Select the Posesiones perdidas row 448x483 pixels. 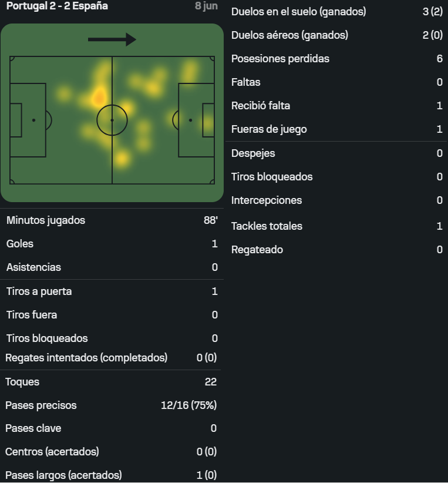tap(337, 59)
